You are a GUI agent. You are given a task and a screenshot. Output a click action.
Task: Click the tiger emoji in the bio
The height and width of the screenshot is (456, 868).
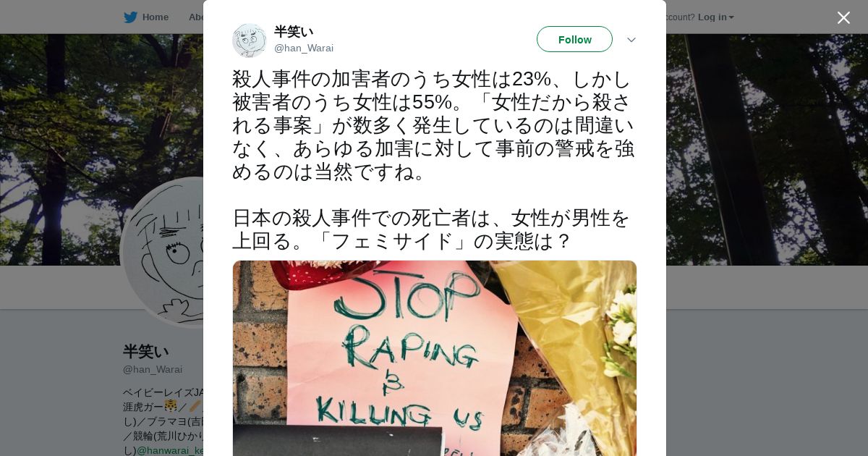pos(171,406)
